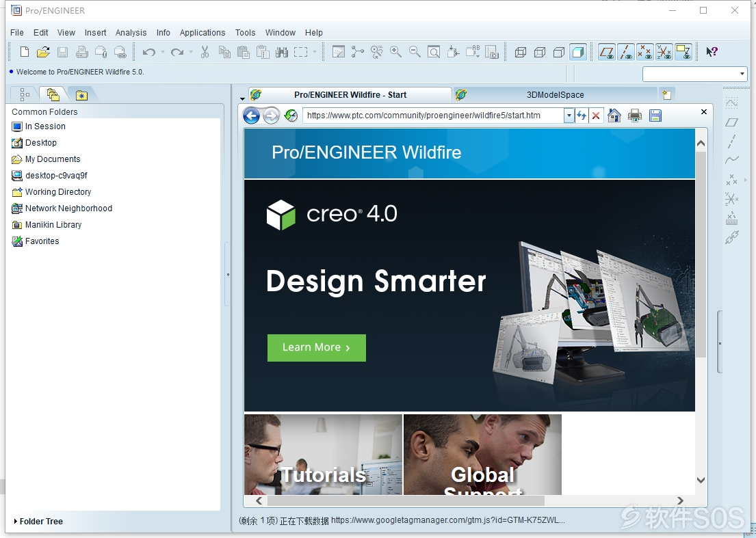Open the Model Tree navigator tab
Viewport: 756px width, 538px height.
click(x=24, y=94)
